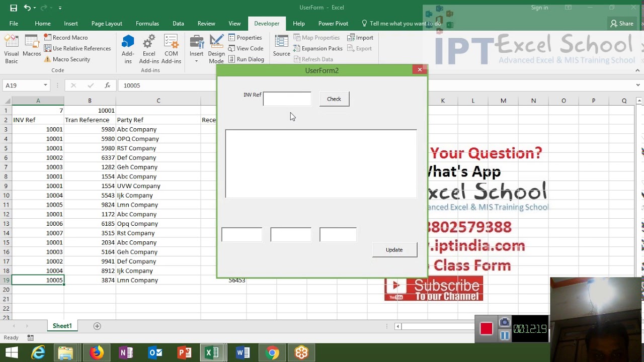Screen dimensions: 644x362
Task: Click the XML Import button
Action: click(x=360, y=38)
